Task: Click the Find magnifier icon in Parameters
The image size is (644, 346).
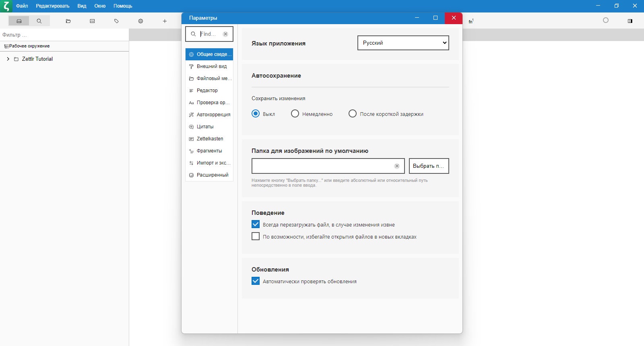Action: [193, 34]
